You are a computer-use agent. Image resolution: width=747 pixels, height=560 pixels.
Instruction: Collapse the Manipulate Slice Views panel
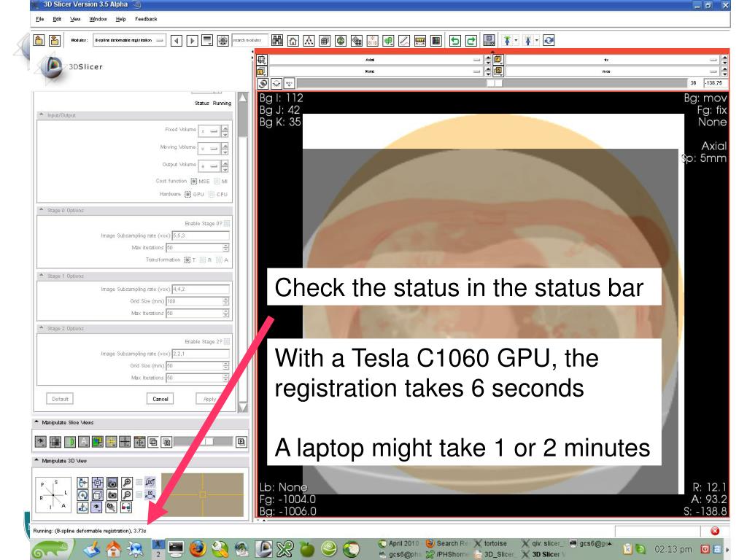[36, 422]
